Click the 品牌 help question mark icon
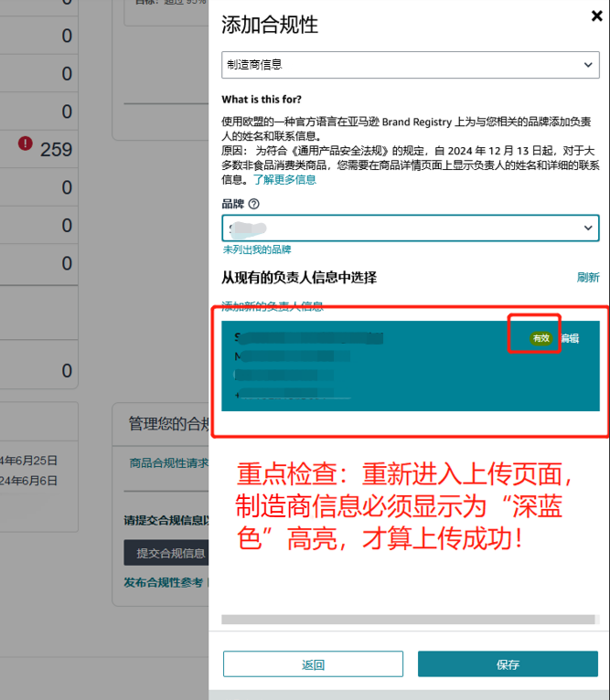 coord(253,204)
